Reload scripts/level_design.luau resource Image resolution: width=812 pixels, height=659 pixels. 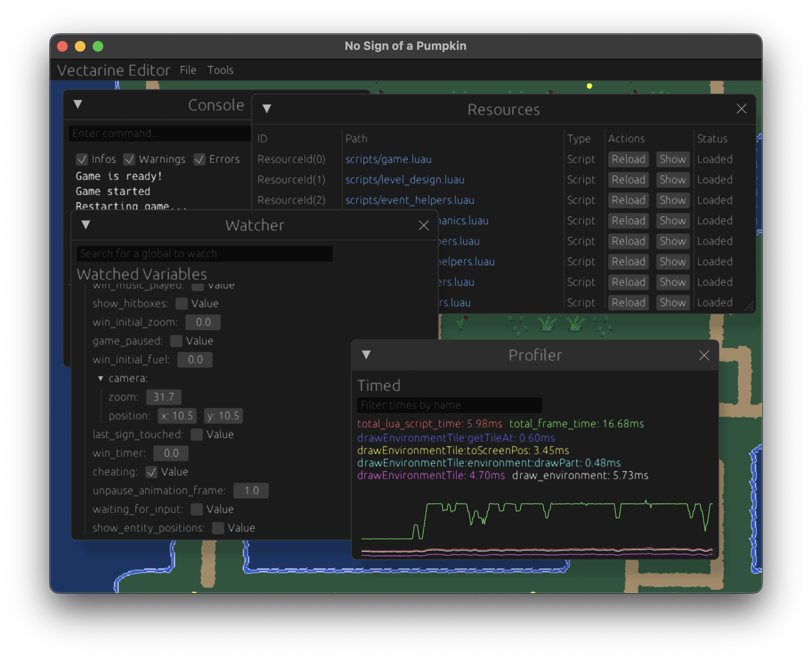tap(628, 180)
